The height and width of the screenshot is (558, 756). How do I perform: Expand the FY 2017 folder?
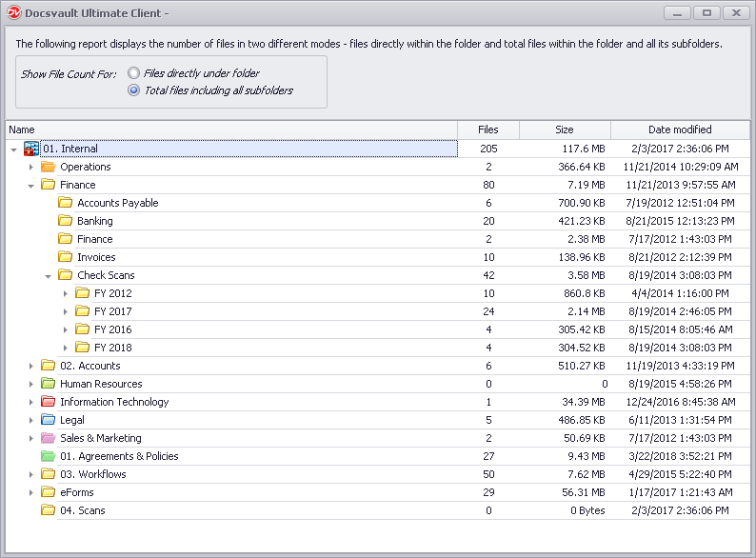66,311
